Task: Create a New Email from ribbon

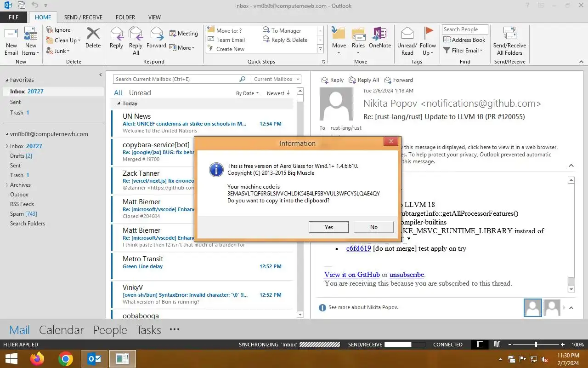Action: [11, 41]
